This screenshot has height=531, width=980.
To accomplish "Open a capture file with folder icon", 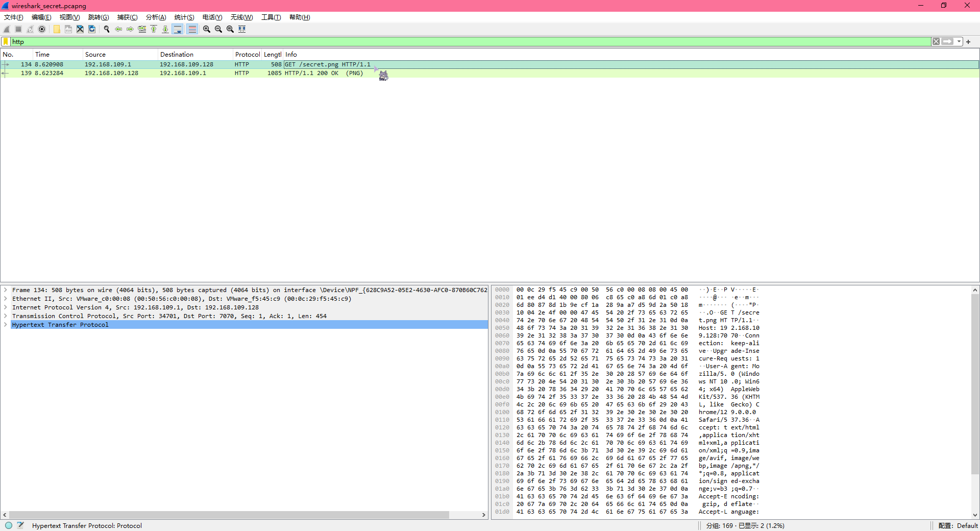I will [57, 29].
